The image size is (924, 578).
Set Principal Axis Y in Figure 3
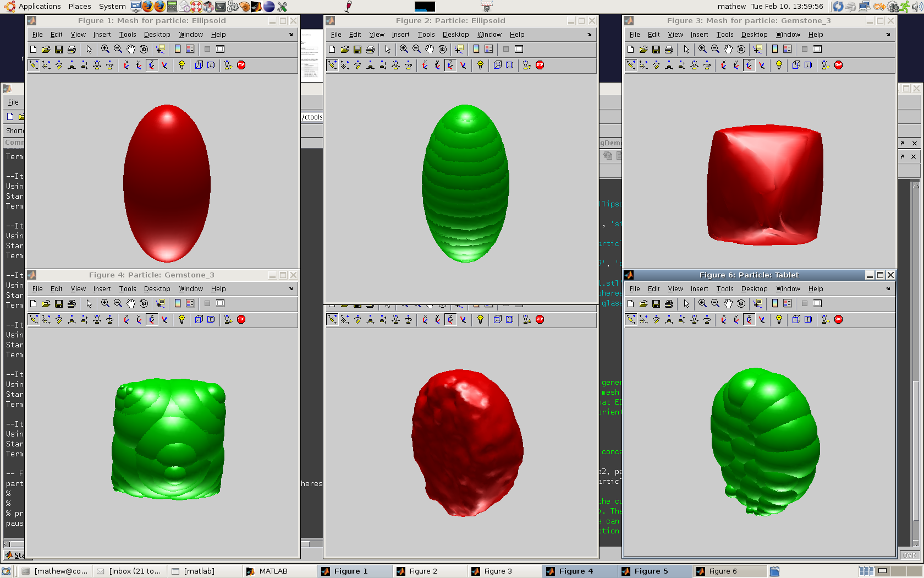pyautogui.click(x=736, y=65)
